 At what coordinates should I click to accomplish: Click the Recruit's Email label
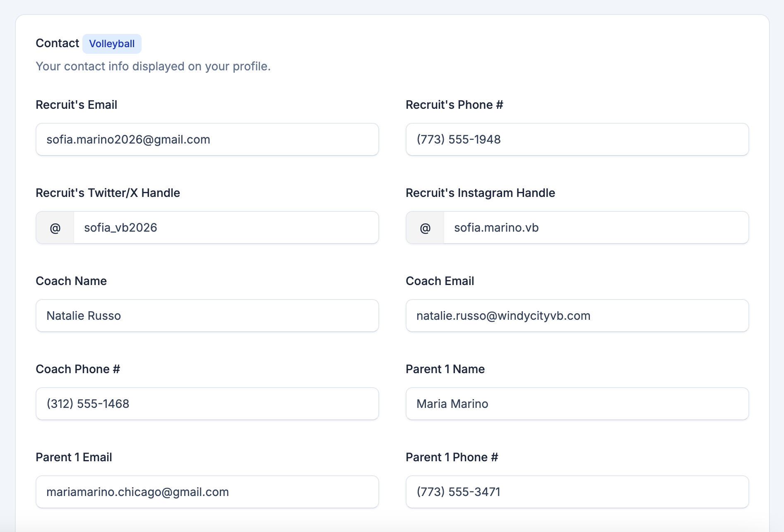77,105
